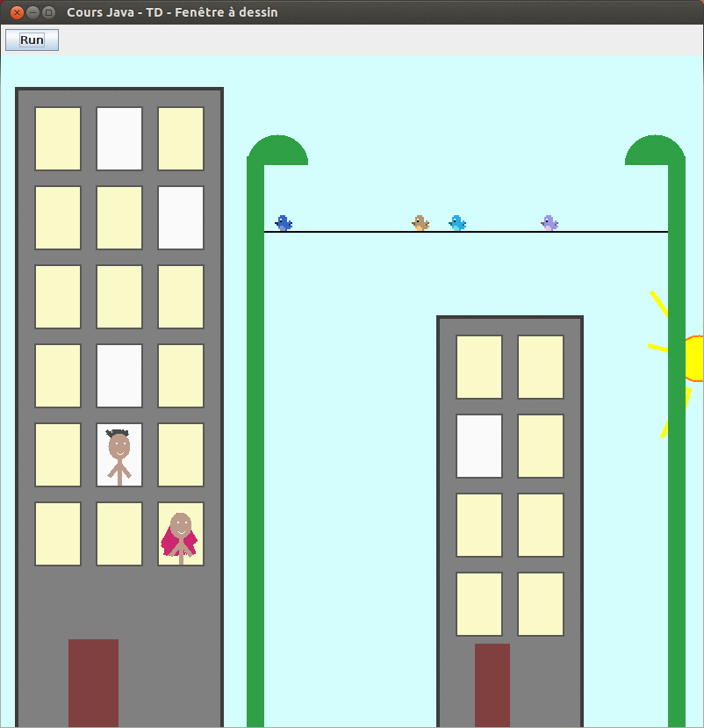Click the right green street lamp's head
Image resolution: width=704 pixels, height=728 pixels.
coord(655,150)
